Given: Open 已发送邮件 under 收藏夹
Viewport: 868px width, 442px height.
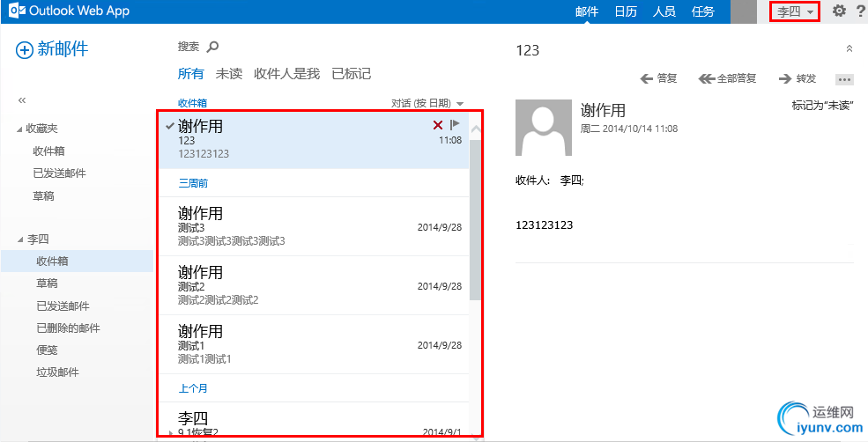Looking at the screenshot, I should (x=59, y=173).
